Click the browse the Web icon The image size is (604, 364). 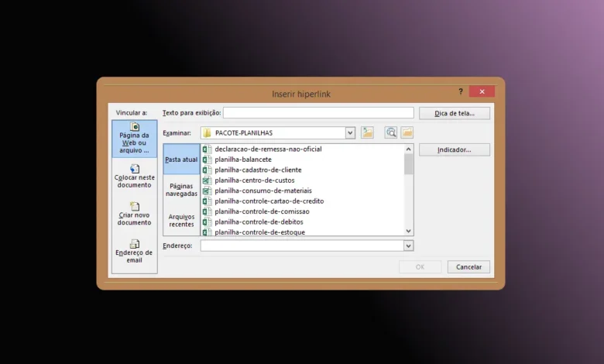[391, 132]
